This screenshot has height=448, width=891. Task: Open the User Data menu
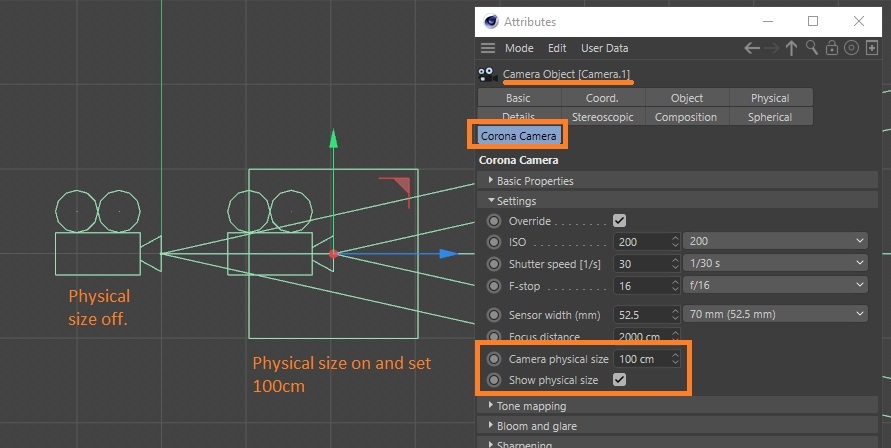pyautogui.click(x=605, y=48)
